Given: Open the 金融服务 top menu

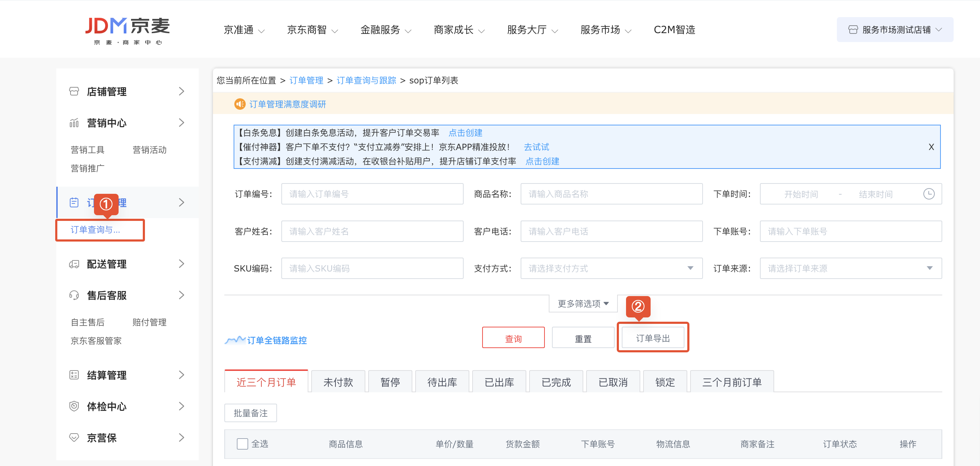Looking at the screenshot, I should coord(386,30).
